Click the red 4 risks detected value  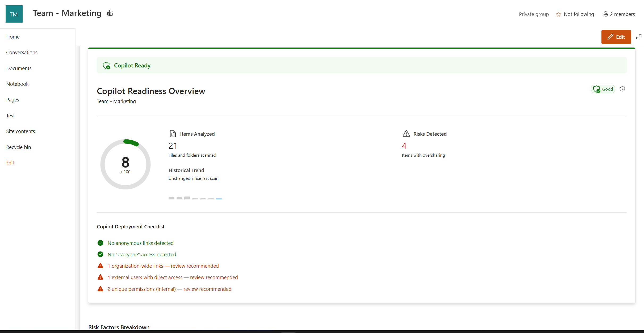tap(404, 146)
